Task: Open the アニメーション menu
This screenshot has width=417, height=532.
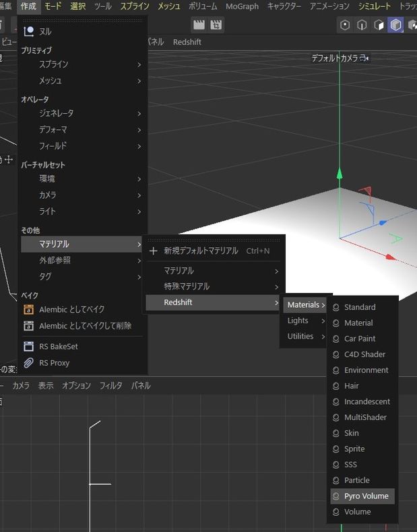Action: point(329,6)
